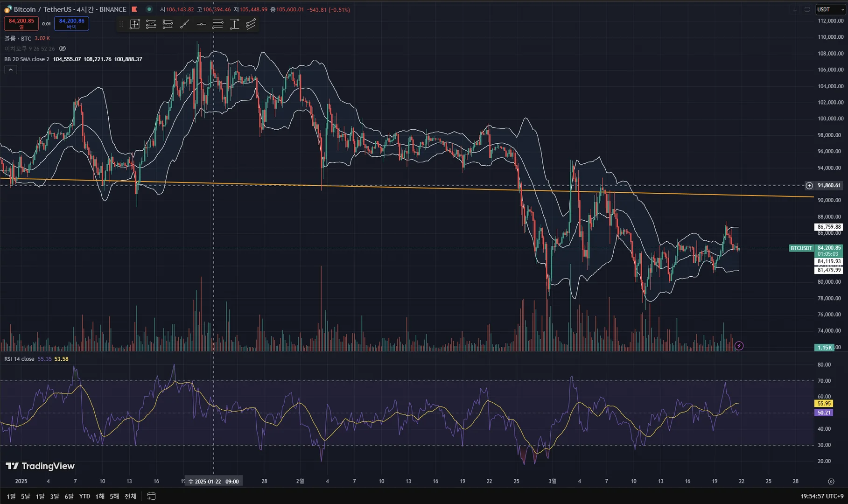This screenshot has height=504, width=848.
Task: Toggle Ichimoku indicator visibility eye icon
Action: coord(63,49)
